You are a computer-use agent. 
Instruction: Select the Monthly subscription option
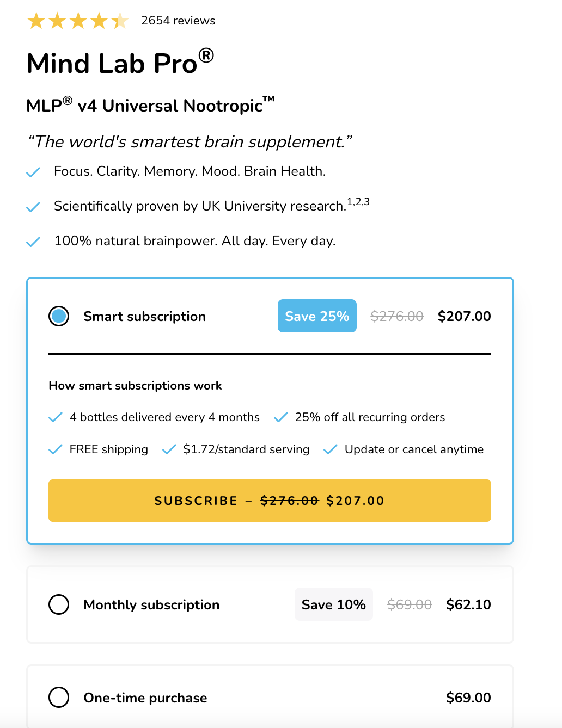click(58, 604)
